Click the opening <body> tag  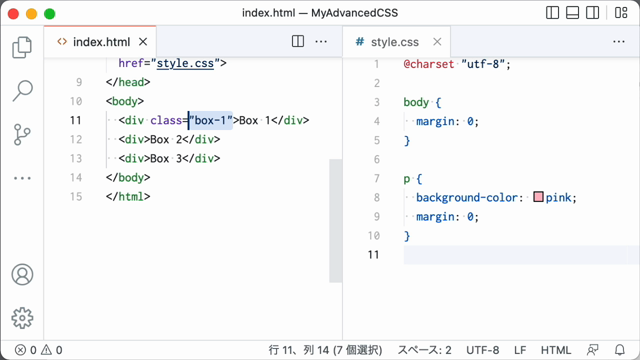pyautogui.click(x=124, y=101)
